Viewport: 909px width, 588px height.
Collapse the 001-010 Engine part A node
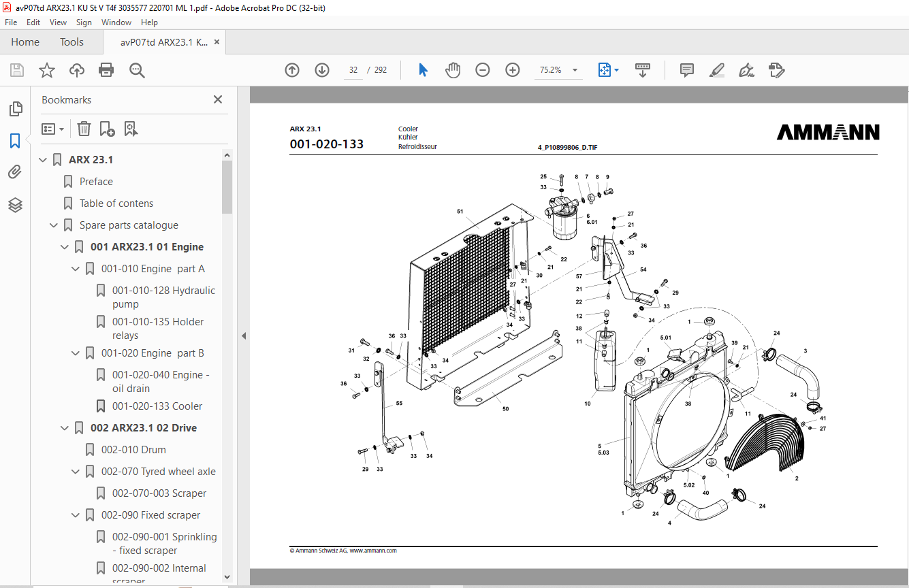(76, 269)
